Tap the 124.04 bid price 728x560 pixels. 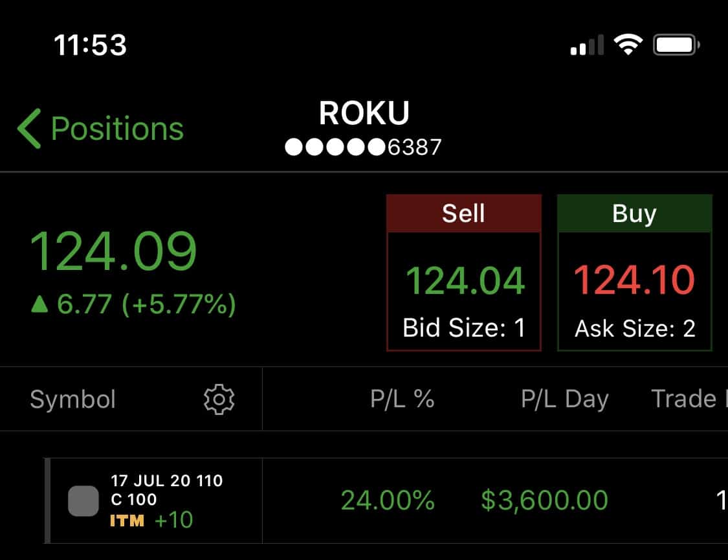pos(465,280)
